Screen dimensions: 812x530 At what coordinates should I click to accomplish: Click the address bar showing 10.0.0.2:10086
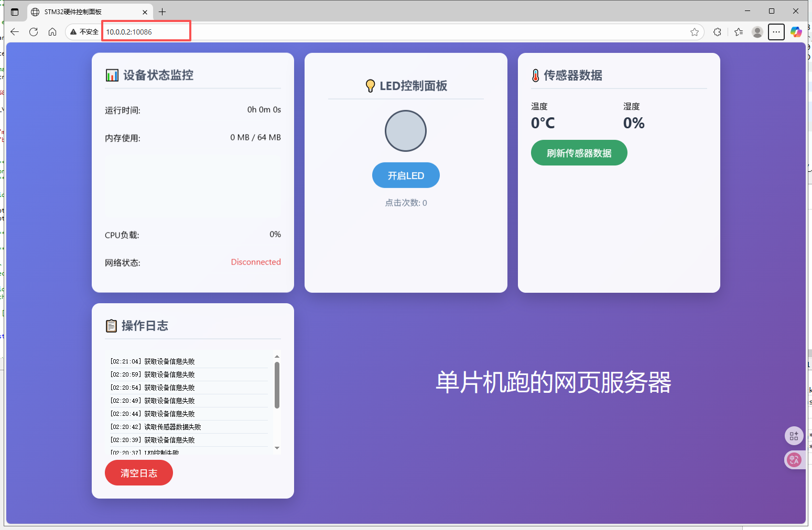click(146, 32)
